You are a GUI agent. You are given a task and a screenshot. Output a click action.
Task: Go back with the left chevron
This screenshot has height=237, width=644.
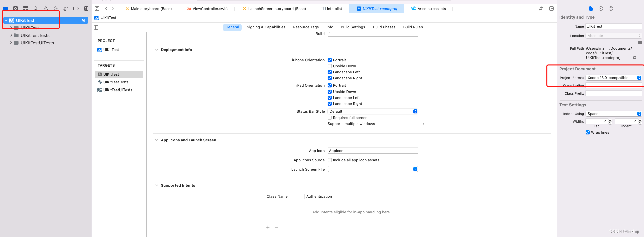pos(106,8)
